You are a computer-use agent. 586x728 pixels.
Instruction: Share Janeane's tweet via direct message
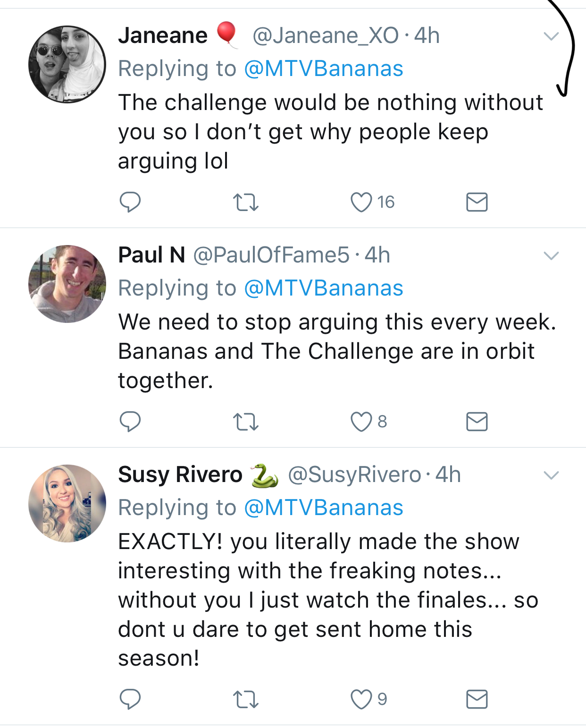click(477, 202)
